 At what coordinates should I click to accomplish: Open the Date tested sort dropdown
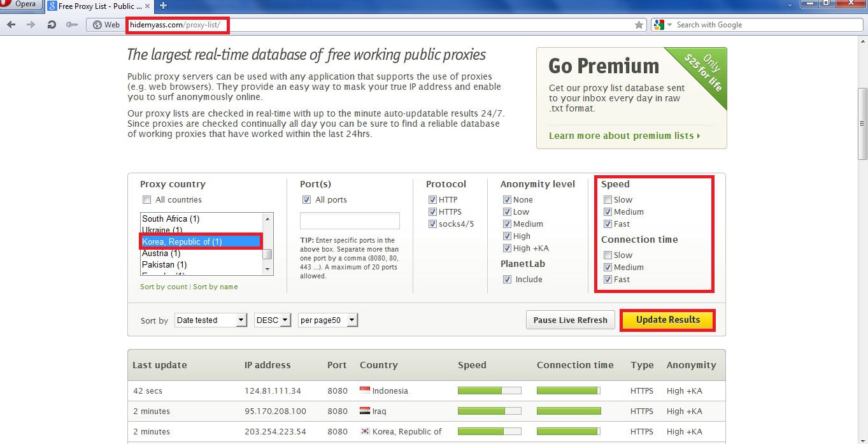click(x=211, y=320)
